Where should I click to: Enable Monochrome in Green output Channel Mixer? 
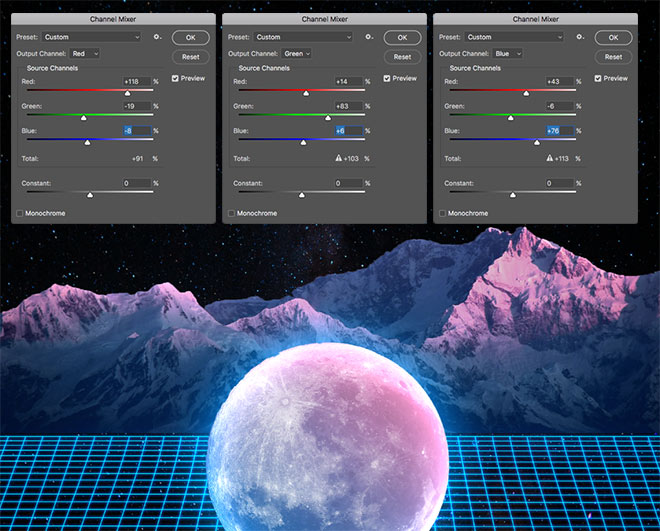(232, 213)
